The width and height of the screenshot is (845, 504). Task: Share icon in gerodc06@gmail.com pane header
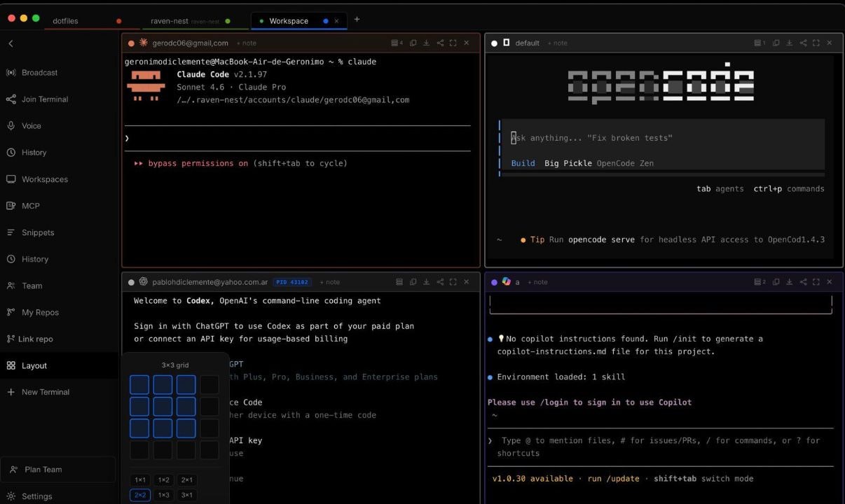440,43
